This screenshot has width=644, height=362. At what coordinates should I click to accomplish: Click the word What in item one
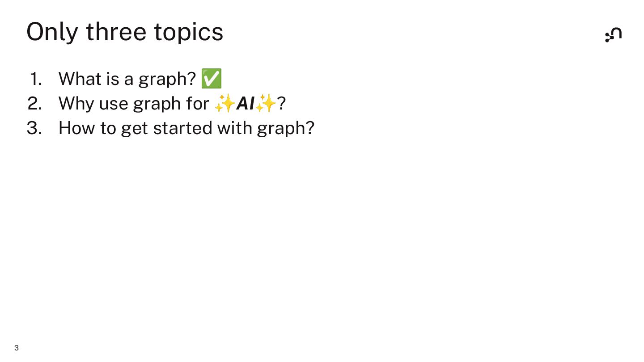(x=80, y=79)
